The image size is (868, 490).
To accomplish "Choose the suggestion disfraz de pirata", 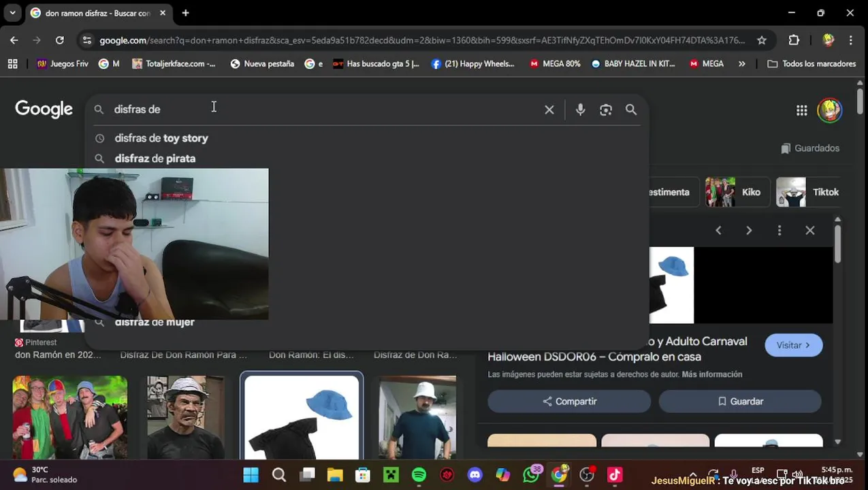I will point(155,159).
